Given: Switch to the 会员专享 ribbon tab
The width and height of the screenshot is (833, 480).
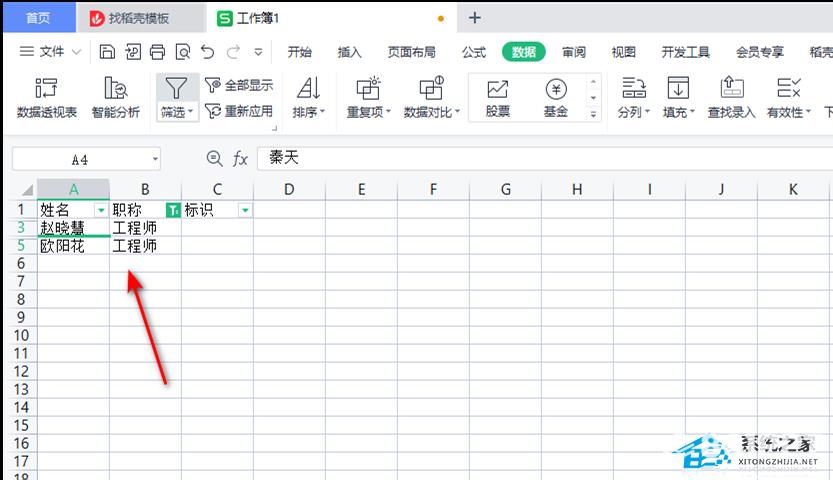Looking at the screenshot, I should pos(760,52).
